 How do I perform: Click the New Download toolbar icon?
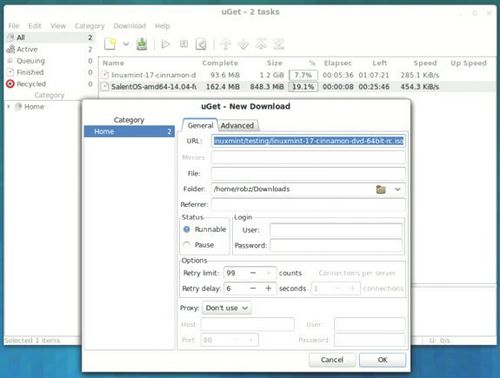tap(110, 44)
